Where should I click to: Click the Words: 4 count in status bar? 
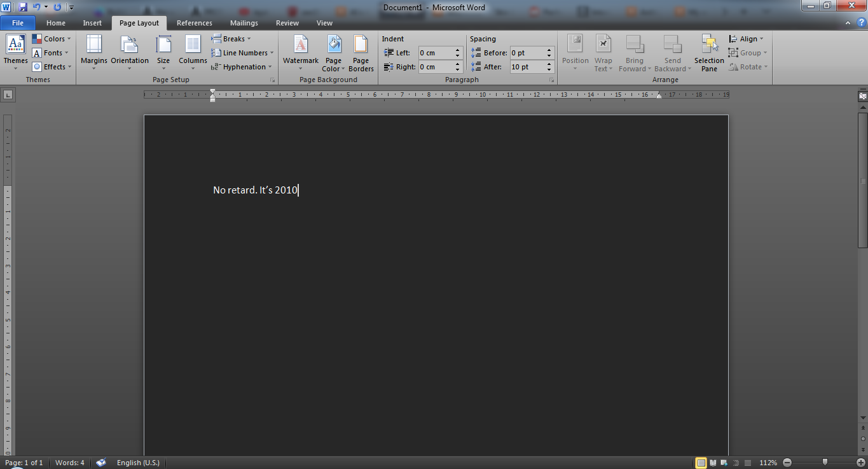(x=70, y=463)
